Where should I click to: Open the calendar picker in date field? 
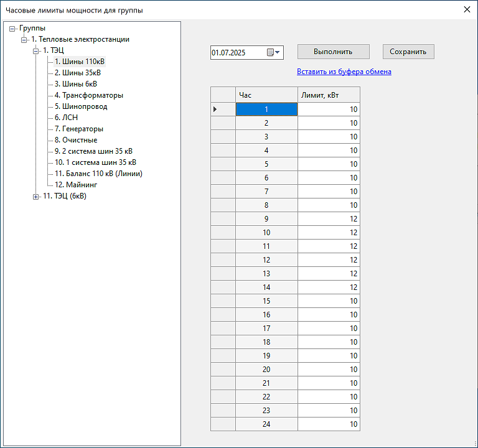pyautogui.click(x=273, y=52)
